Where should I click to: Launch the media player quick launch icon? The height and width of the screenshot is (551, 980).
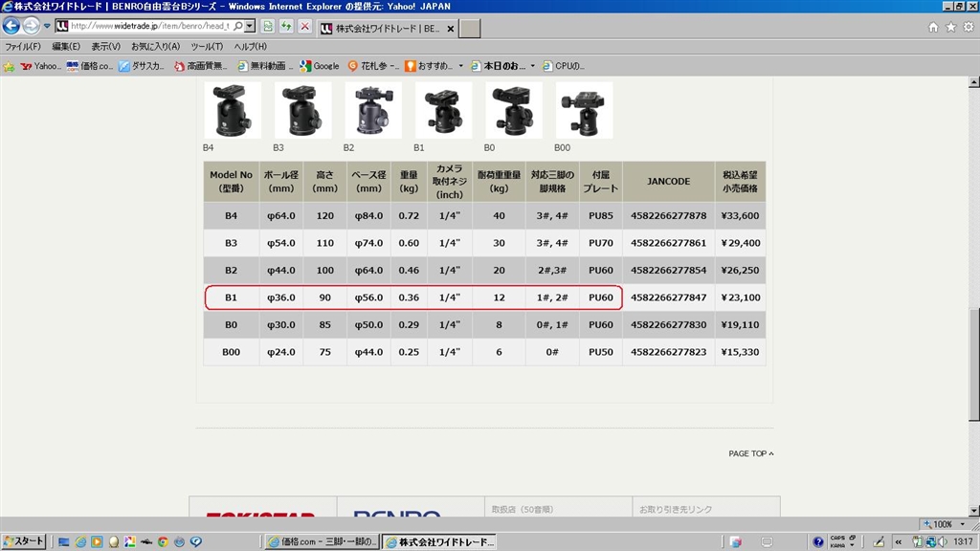click(x=97, y=541)
